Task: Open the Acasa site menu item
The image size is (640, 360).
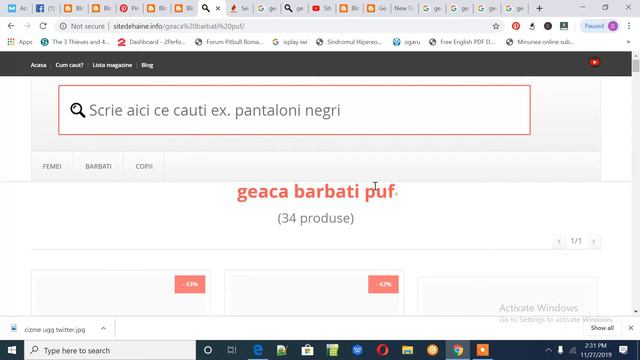Action: (38, 65)
